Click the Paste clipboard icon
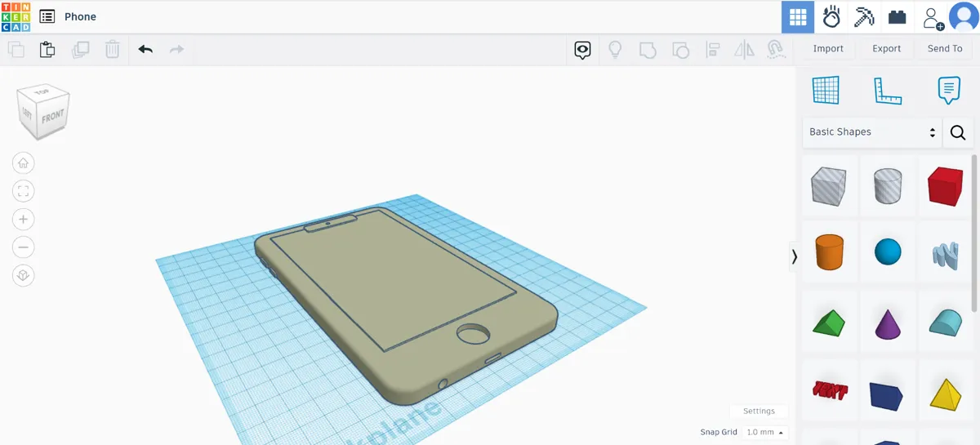The width and height of the screenshot is (980, 445). (x=47, y=50)
